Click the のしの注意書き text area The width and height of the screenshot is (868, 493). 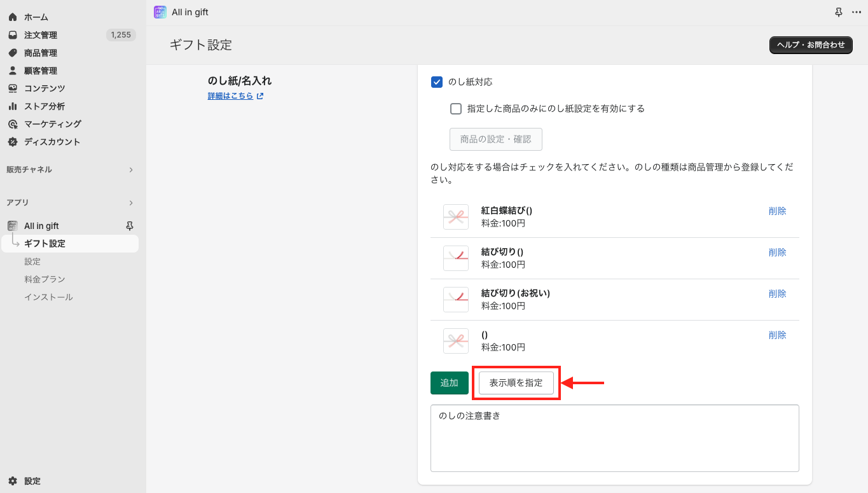614,438
